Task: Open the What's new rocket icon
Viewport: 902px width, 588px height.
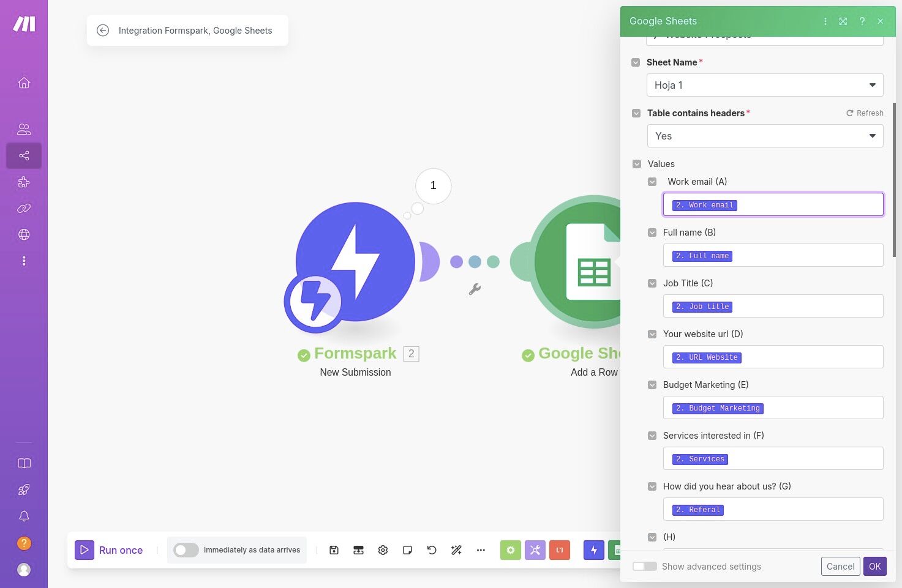Action: 24,489
